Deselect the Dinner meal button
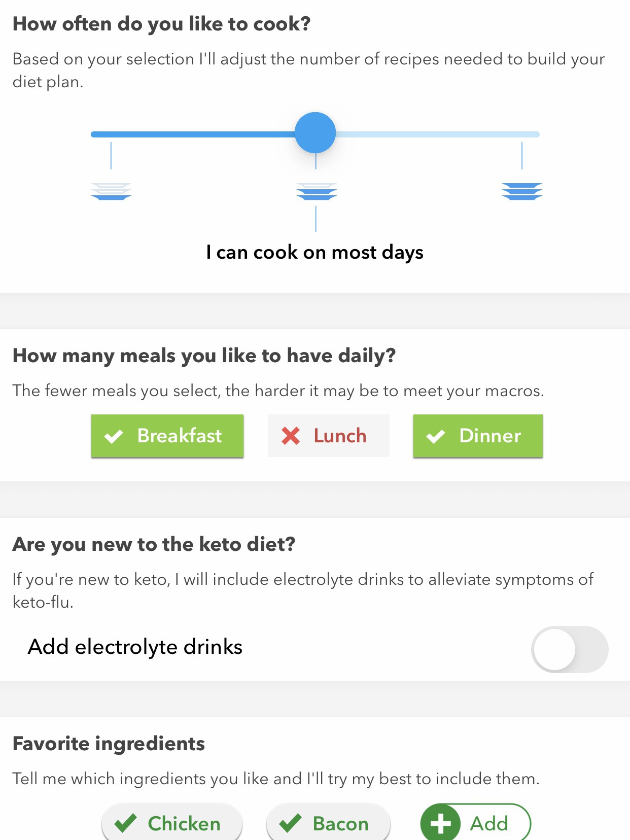Image resolution: width=630 pixels, height=840 pixels. point(478,436)
